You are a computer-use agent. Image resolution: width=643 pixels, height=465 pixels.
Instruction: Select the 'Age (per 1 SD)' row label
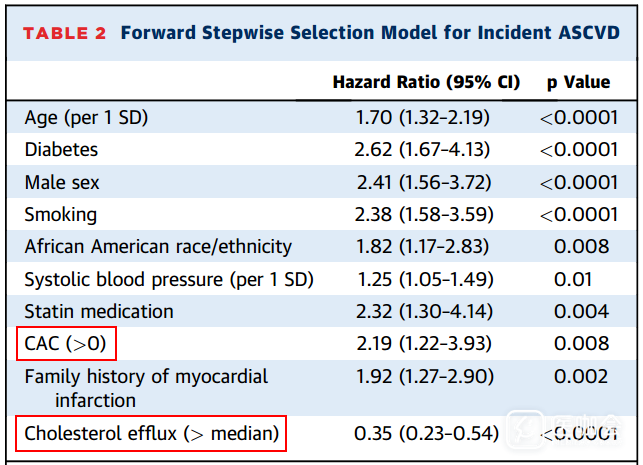click(86, 118)
